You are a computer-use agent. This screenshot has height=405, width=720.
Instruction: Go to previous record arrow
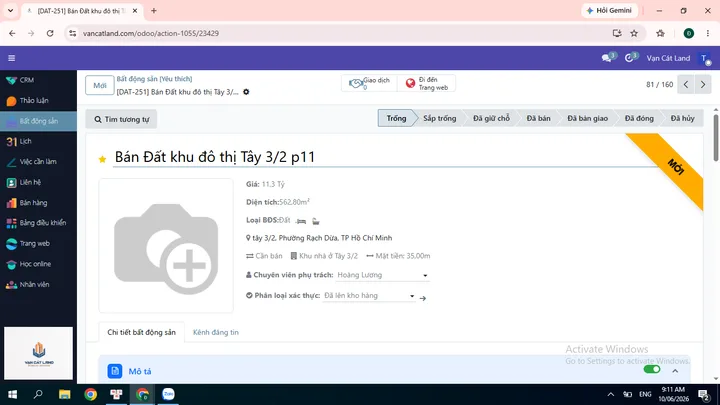pyautogui.click(x=686, y=84)
